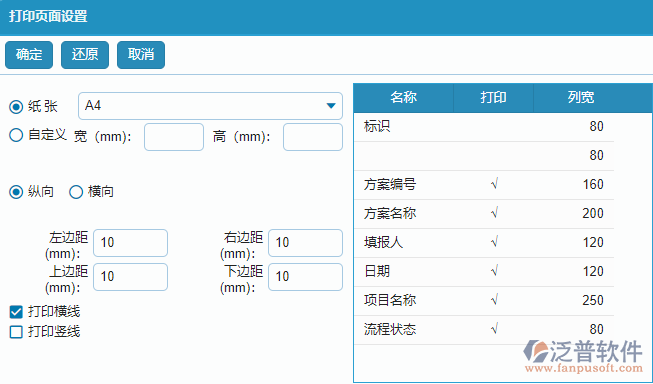Screen dimensions: 653x384
Task: Click the 名称 column header
Action: tap(404, 98)
